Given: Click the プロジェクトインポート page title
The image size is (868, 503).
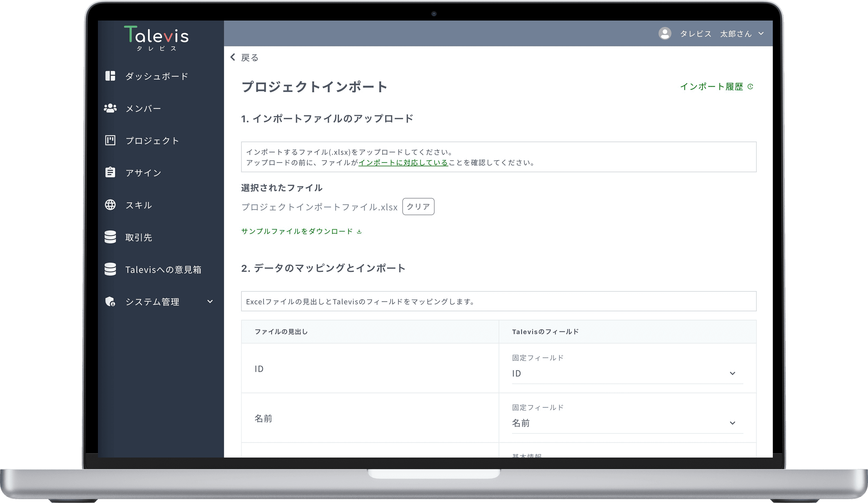Looking at the screenshot, I should tap(315, 87).
